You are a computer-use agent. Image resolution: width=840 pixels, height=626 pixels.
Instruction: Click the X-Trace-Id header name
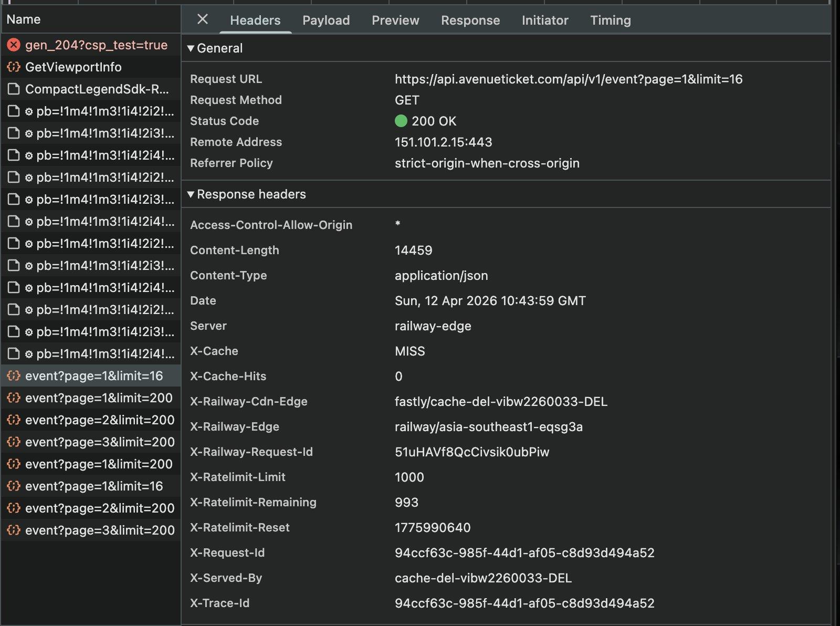(x=220, y=603)
